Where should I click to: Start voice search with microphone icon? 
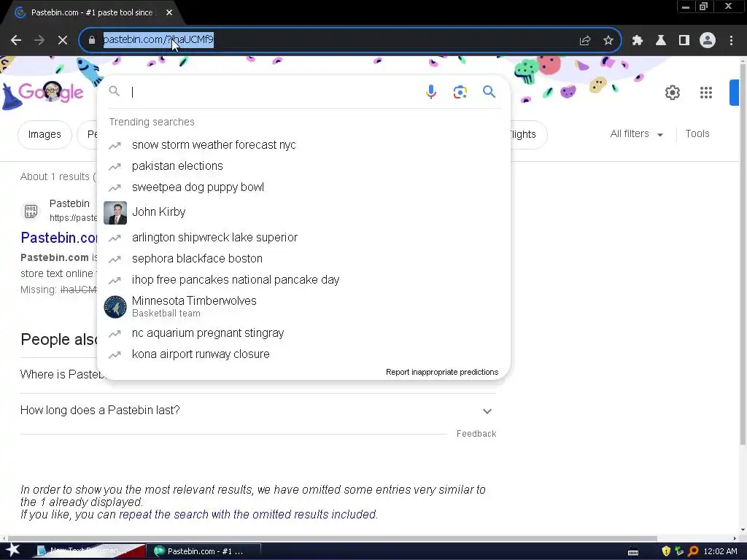431,91
